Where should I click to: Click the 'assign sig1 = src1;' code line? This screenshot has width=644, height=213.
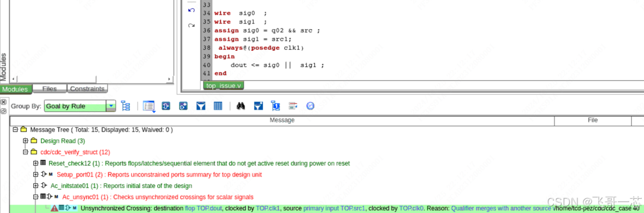click(253, 39)
